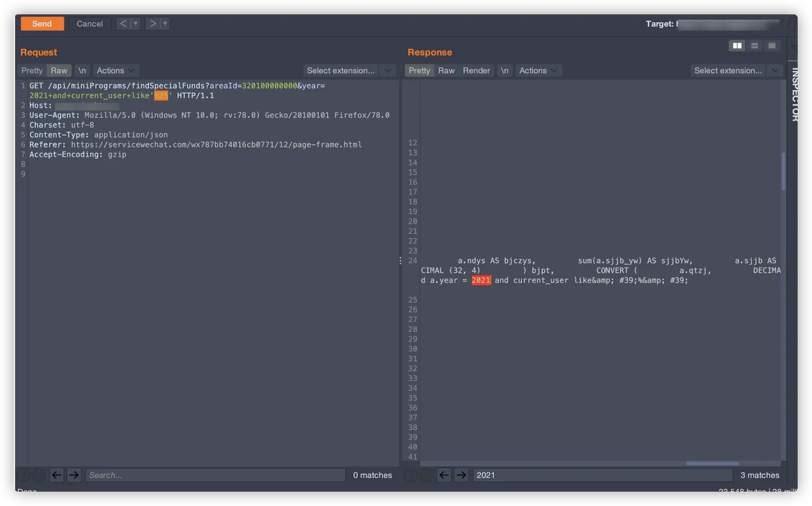Open the Request Actions dropdown
The image size is (812, 506).
point(115,70)
